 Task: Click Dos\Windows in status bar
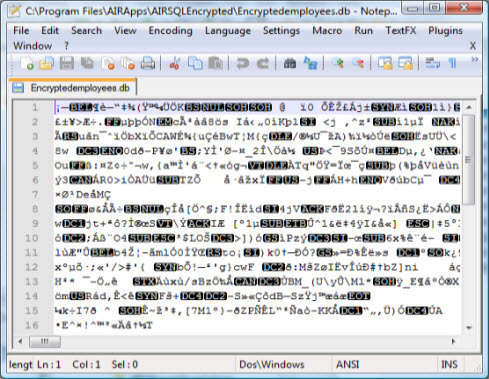click(272, 364)
